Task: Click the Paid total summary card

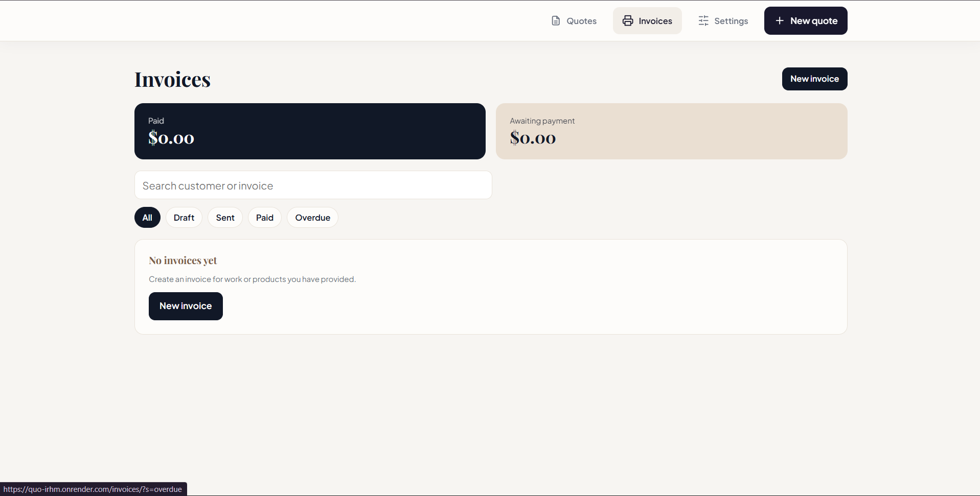Action: (310, 131)
